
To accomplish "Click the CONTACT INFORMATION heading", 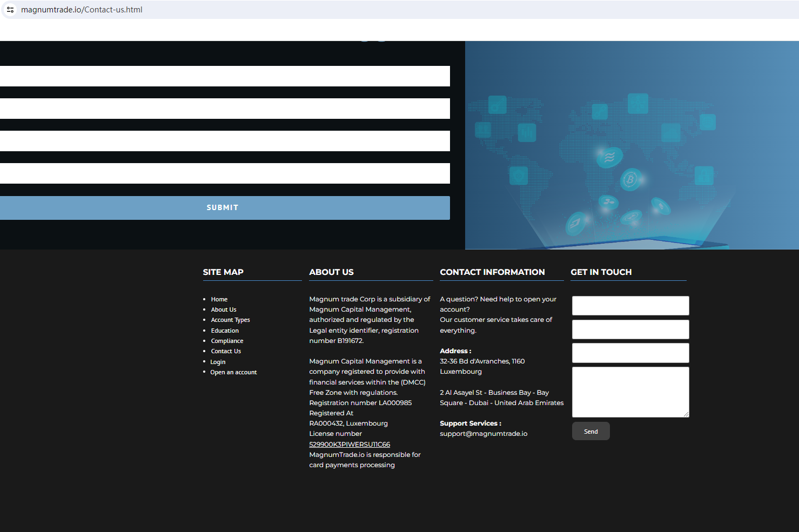I will 492,272.
